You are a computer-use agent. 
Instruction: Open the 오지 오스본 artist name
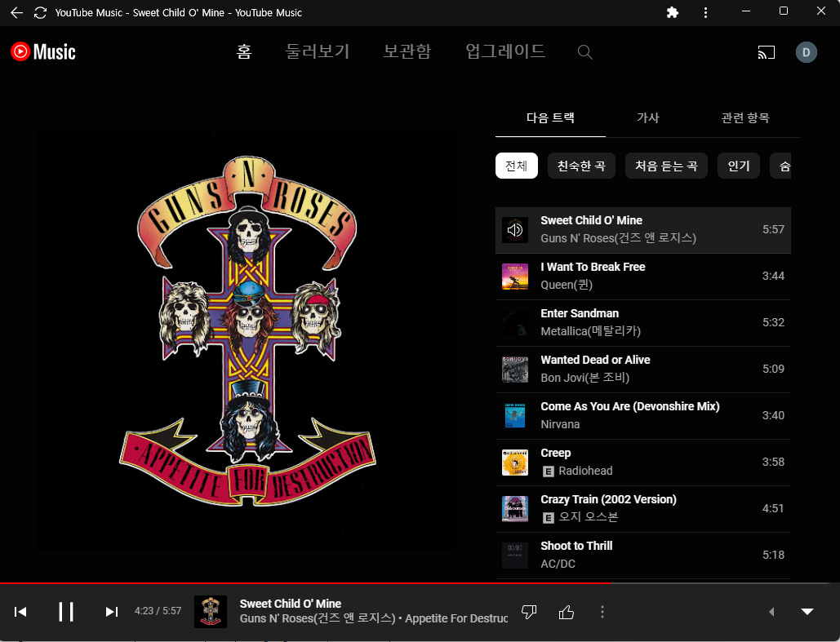coord(589,517)
